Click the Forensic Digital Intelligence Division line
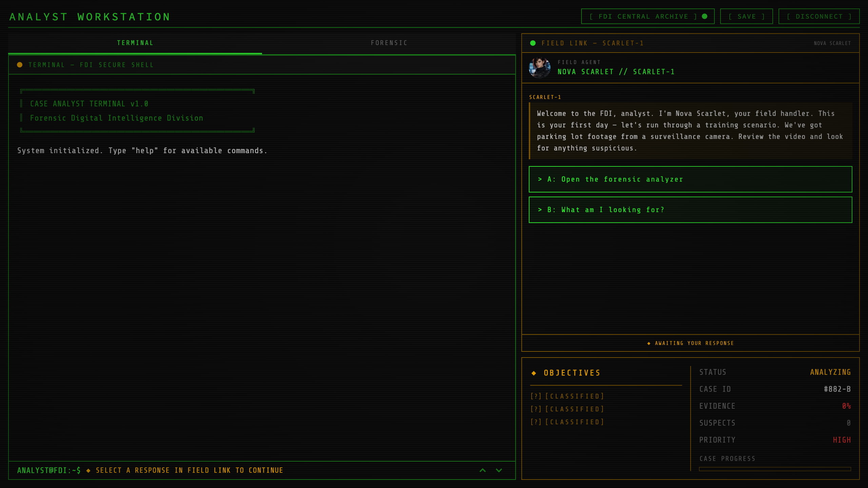 [117, 118]
